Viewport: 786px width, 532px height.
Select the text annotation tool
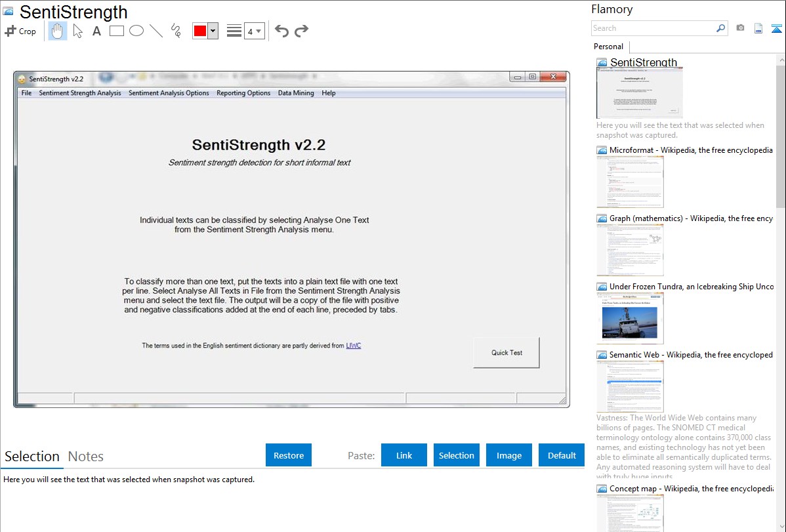coord(96,31)
